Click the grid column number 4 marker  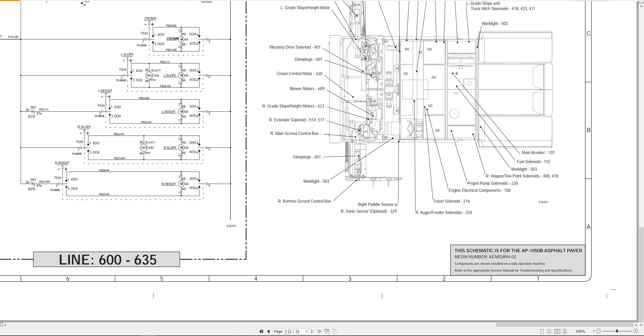tap(256, 279)
